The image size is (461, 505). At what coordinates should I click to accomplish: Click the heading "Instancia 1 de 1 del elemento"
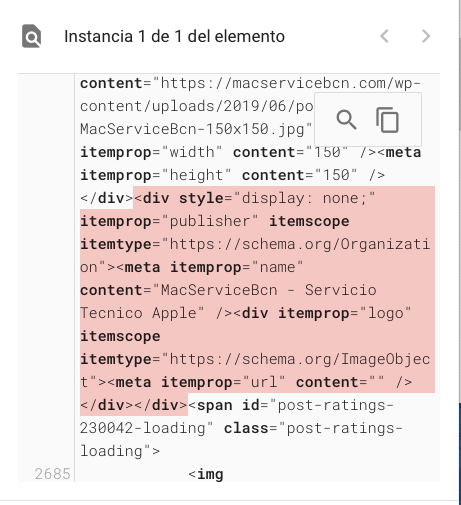174,36
